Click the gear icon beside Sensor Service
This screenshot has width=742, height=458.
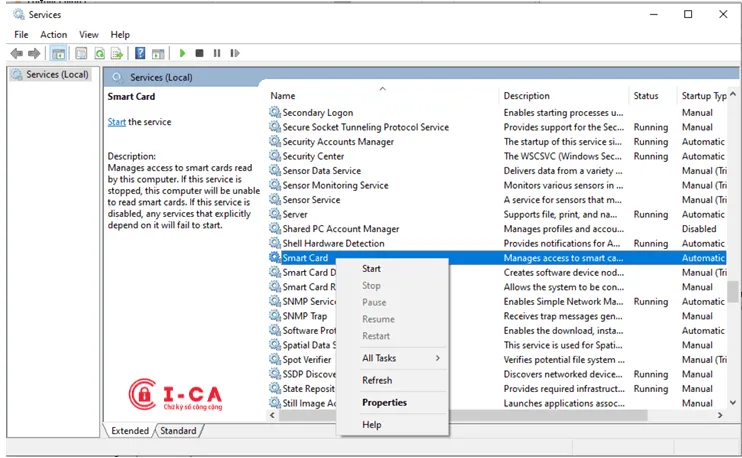(275, 199)
